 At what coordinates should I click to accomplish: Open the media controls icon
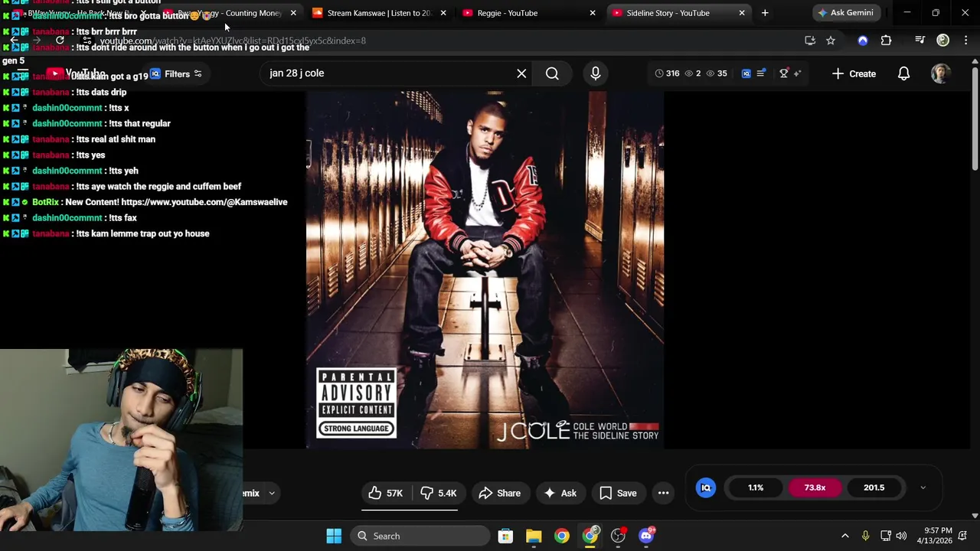point(920,41)
